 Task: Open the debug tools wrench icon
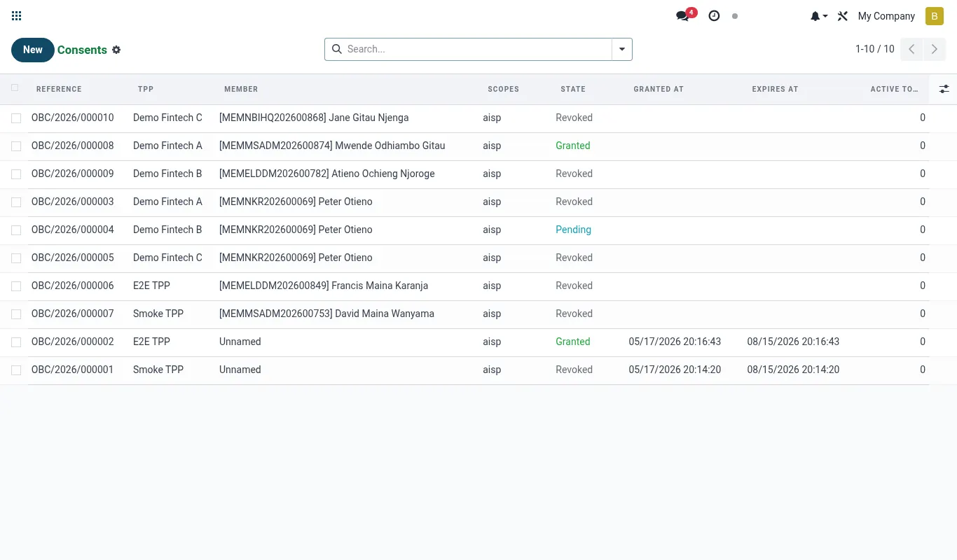pos(843,16)
